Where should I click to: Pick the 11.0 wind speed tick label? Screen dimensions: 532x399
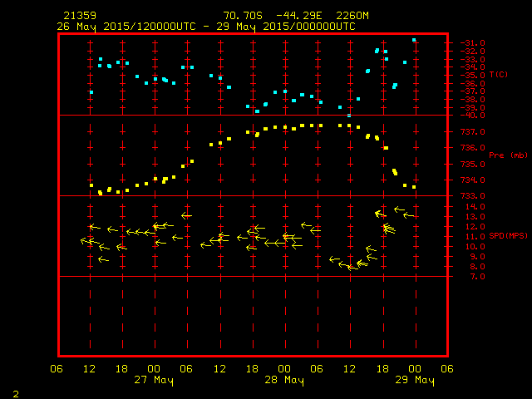click(475, 237)
